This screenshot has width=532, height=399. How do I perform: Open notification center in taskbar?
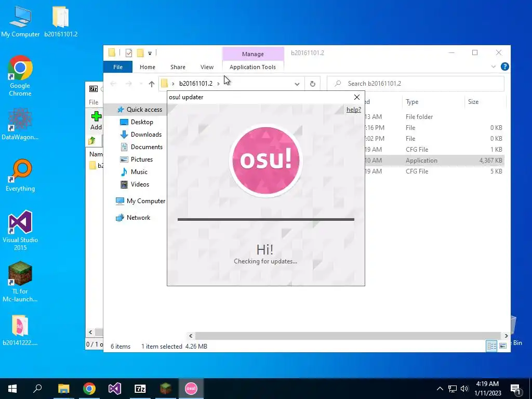tap(515, 389)
